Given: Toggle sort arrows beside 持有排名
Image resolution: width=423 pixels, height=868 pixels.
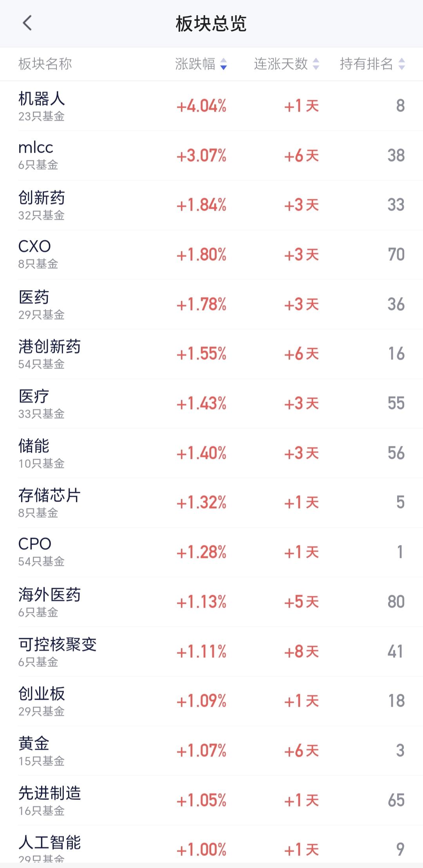Looking at the screenshot, I should 401,64.
